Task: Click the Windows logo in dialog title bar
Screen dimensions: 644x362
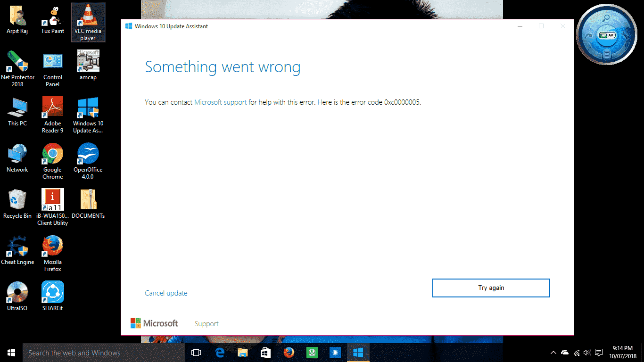Action: [x=128, y=26]
